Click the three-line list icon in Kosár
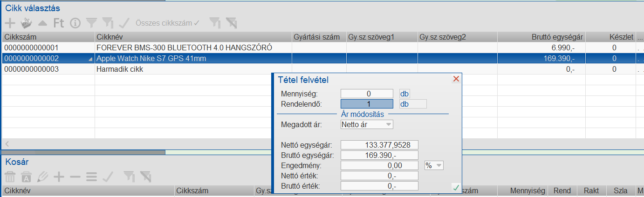This screenshot has height=197, width=644. (x=91, y=177)
